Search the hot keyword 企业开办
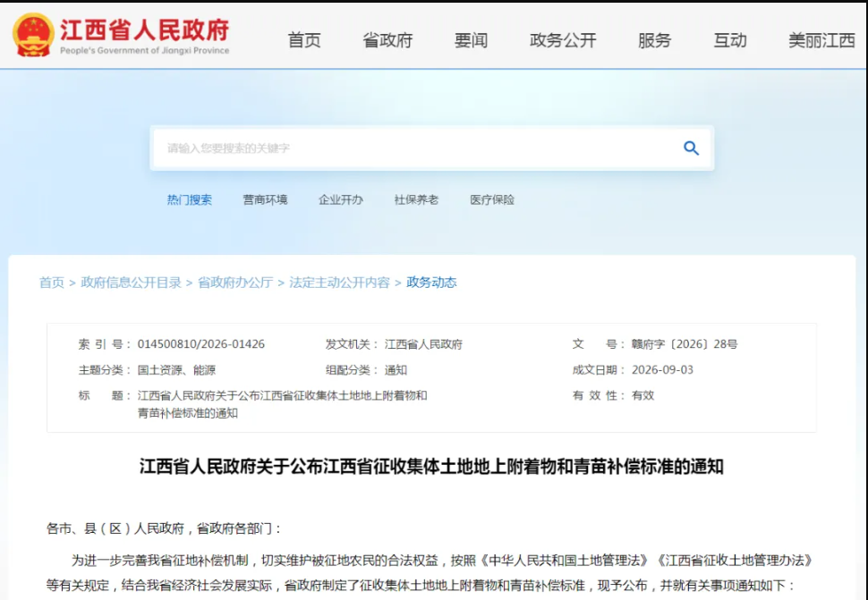This screenshot has width=868, height=600. tap(340, 199)
